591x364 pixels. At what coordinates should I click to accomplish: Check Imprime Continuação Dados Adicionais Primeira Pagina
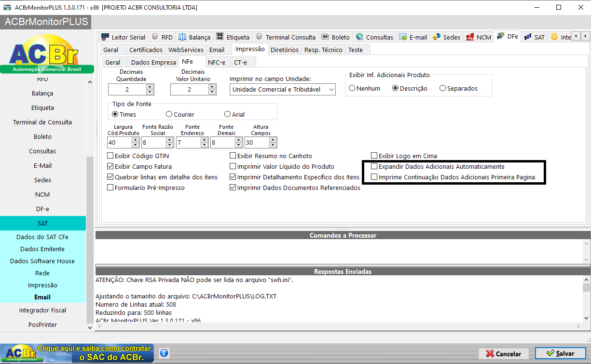pyautogui.click(x=374, y=177)
